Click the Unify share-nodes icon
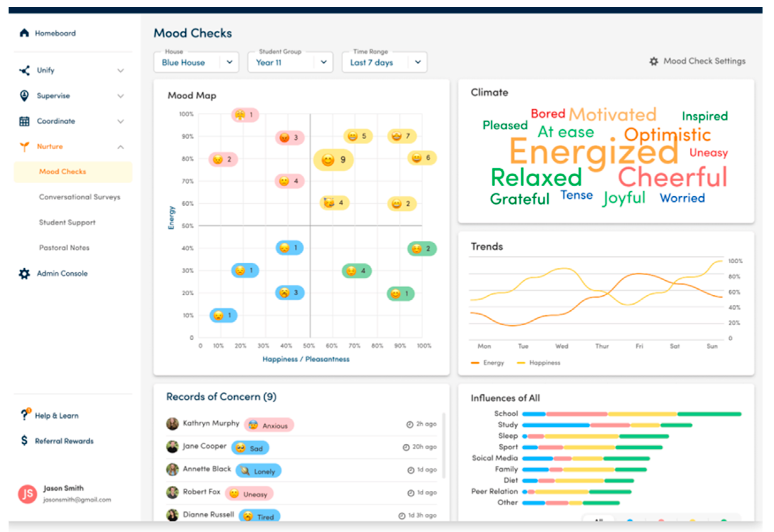 (x=24, y=70)
